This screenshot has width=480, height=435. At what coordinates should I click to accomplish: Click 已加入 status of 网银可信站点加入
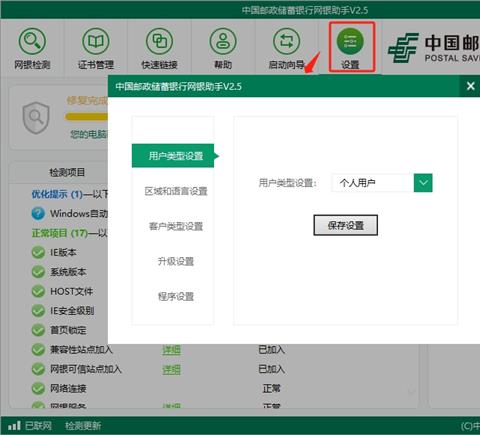(271, 369)
